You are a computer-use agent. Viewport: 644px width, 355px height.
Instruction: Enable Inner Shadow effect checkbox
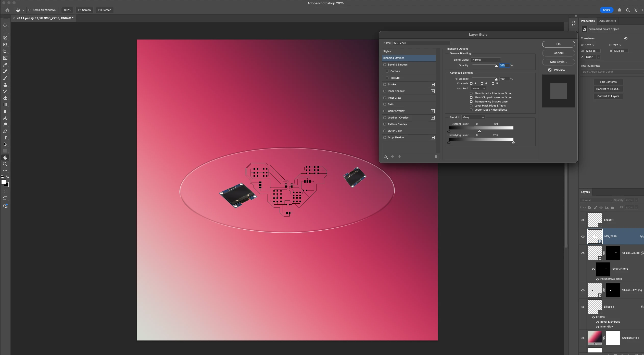click(x=385, y=91)
